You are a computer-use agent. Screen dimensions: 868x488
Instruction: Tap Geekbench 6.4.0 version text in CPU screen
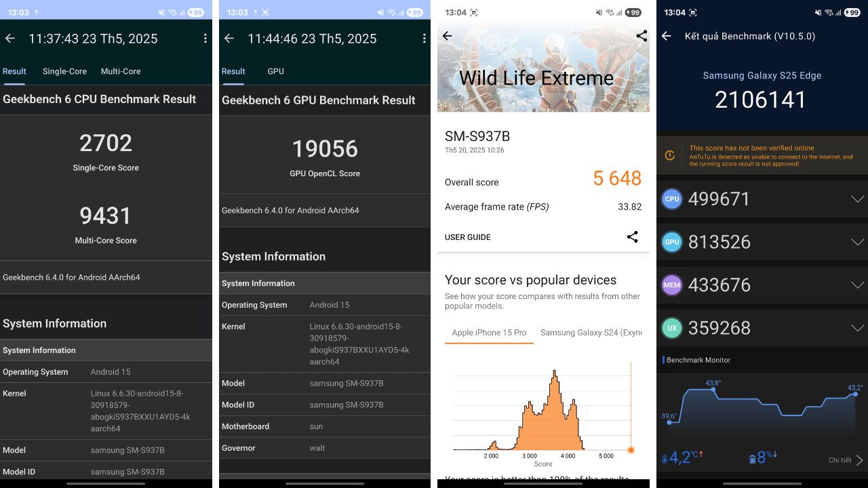click(x=71, y=277)
